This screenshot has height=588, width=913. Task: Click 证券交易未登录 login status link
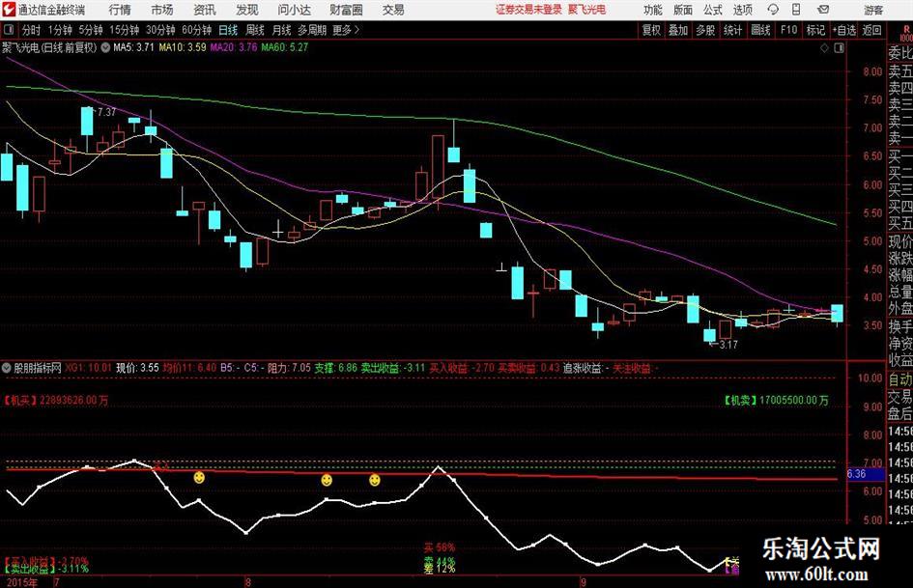click(528, 10)
